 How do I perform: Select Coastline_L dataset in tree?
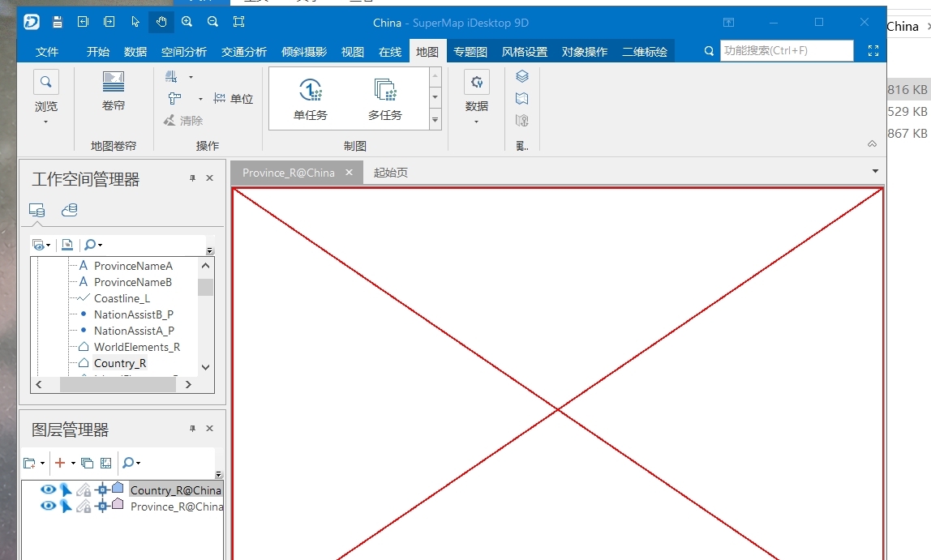click(x=122, y=298)
